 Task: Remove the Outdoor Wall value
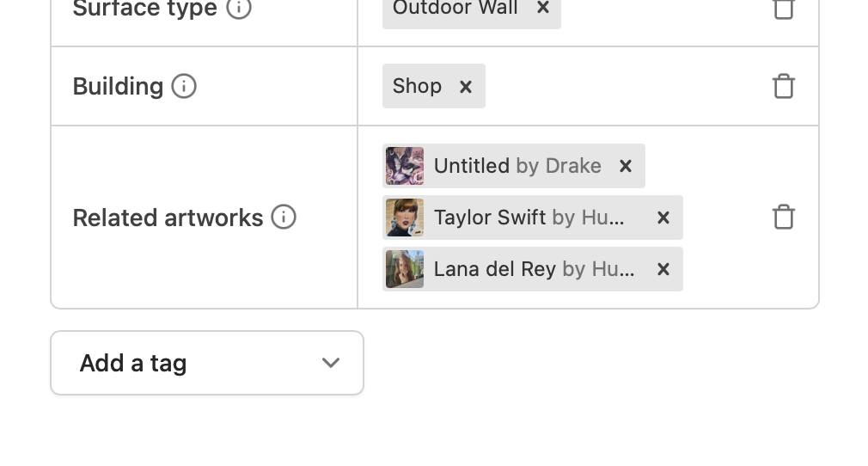543,8
